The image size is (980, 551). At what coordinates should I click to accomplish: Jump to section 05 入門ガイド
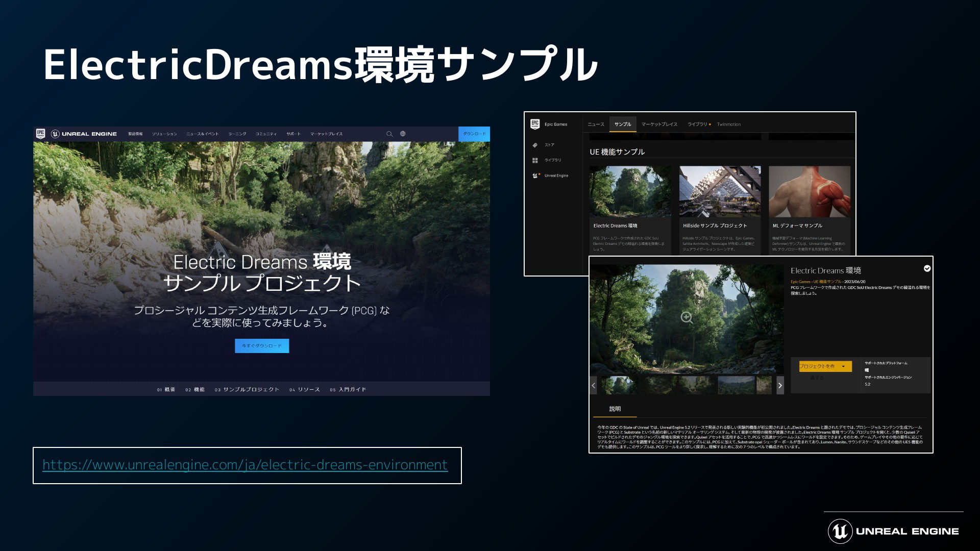(348, 389)
